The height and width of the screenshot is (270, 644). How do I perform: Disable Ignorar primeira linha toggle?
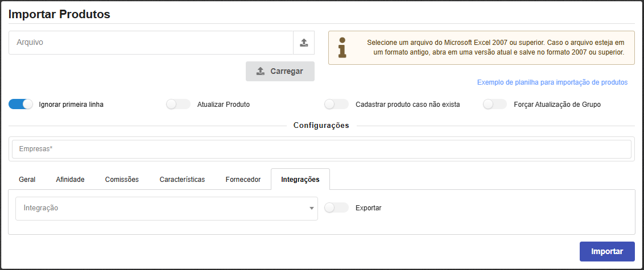tap(21, 104)
